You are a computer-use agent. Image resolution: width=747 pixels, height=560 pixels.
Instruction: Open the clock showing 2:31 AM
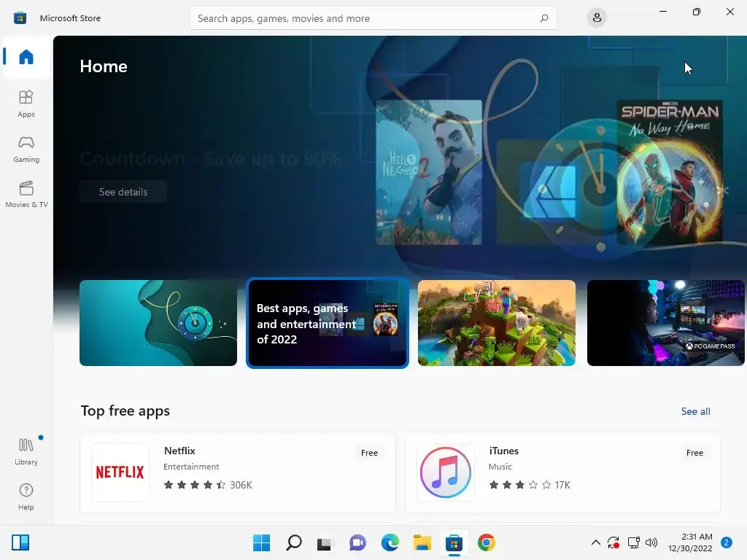click(690, 542)
